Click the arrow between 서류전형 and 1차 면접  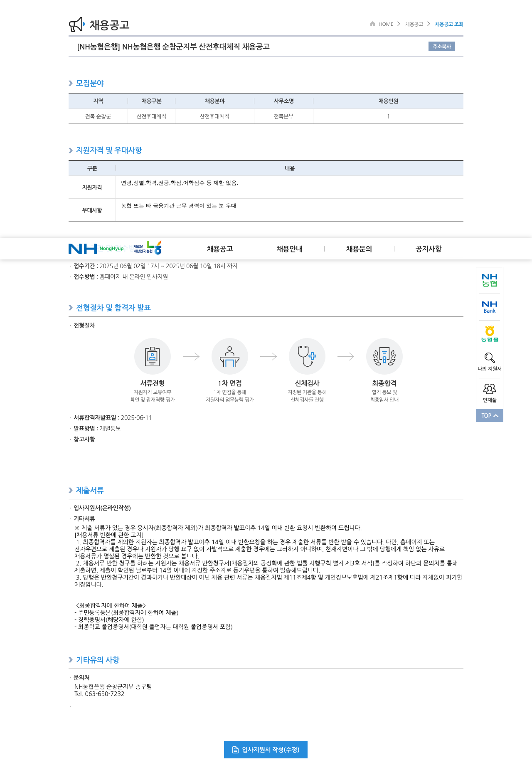click(x=191, y=356)
